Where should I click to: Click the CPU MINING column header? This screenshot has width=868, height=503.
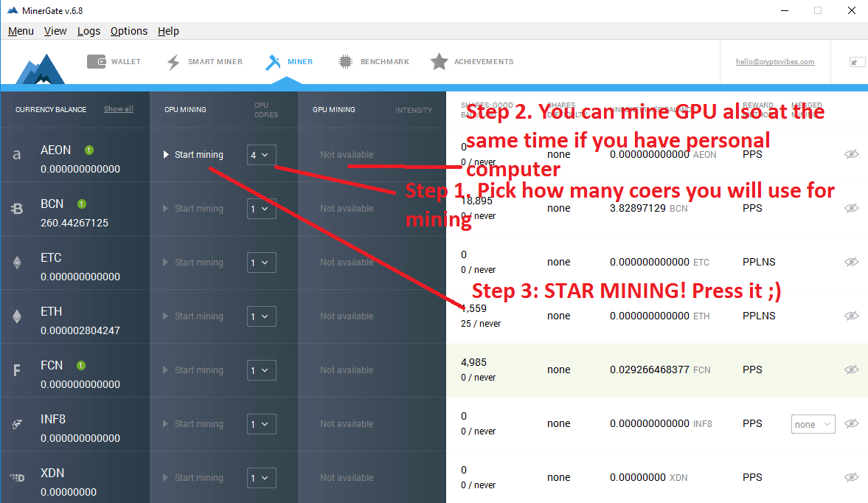(x=185, y=110)
